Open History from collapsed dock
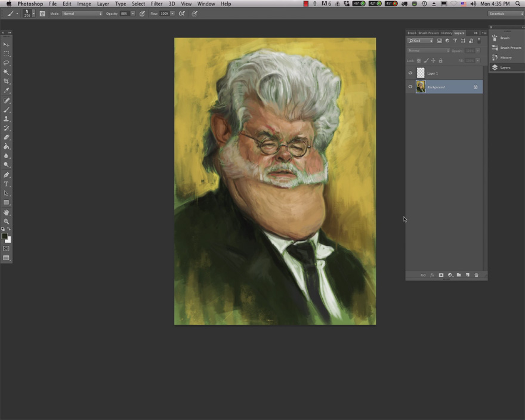Screen dimensions: 525x420 [507, 58]
